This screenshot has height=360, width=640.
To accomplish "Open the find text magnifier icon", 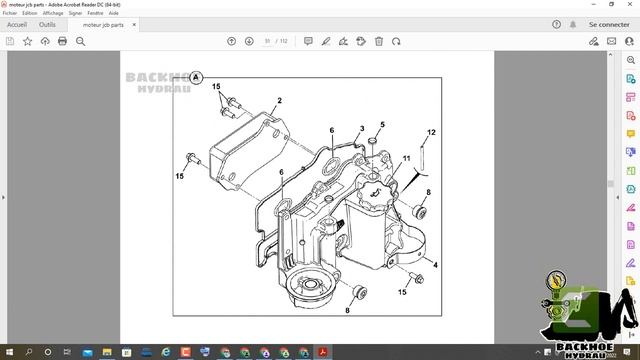I will point(80,41).
